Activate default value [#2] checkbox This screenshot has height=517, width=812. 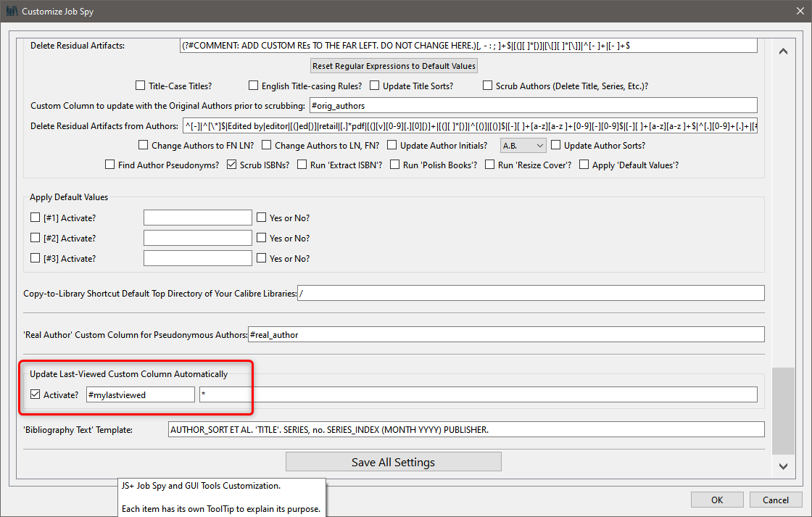[36, 238]
